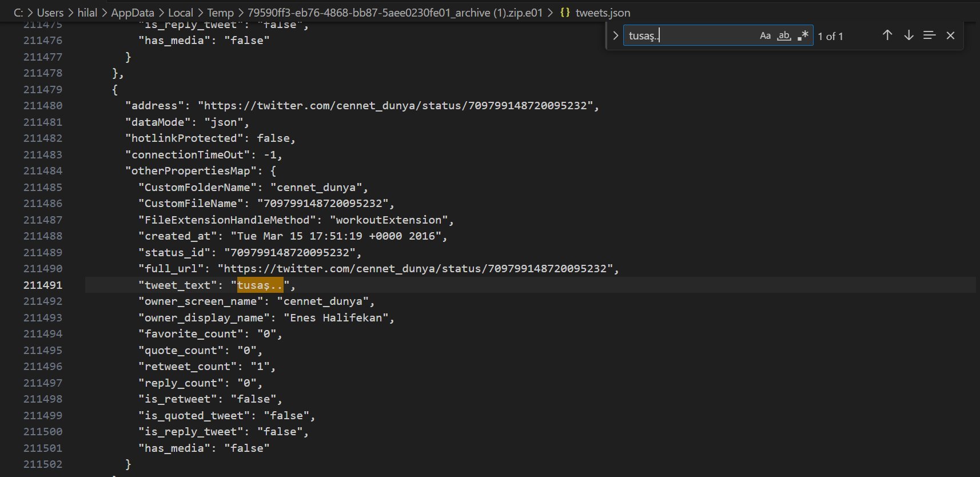Click the "Enes Halifekan" value
The height and width of the screenshot is (477, 980).
tap(336, 317)
